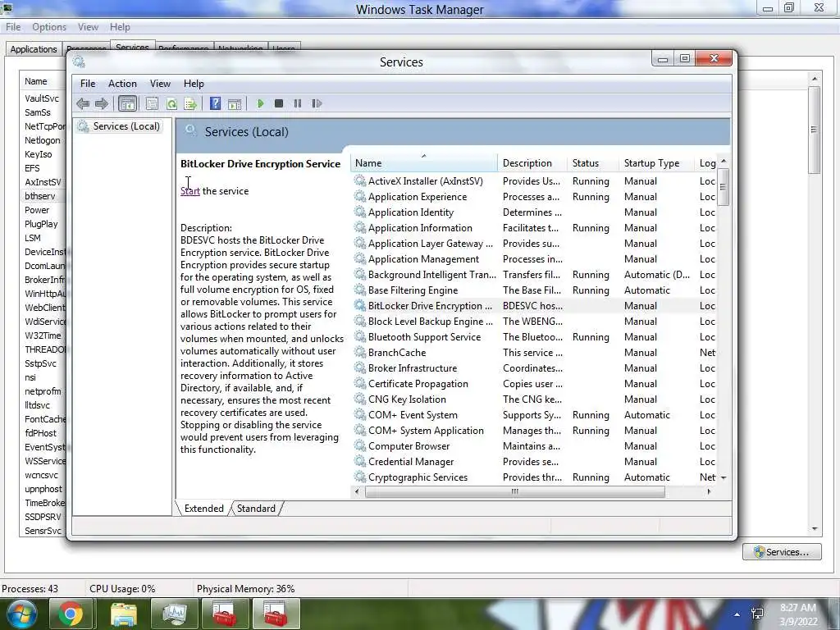
Task: Select the CNG Key Isolation service
Action: (533, 399)
